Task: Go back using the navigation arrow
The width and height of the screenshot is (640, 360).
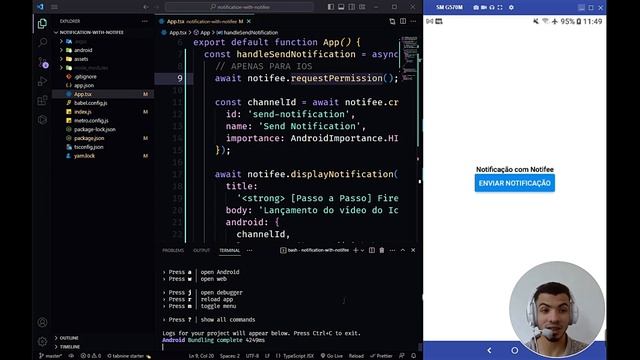Action: (x=146, y=7)
